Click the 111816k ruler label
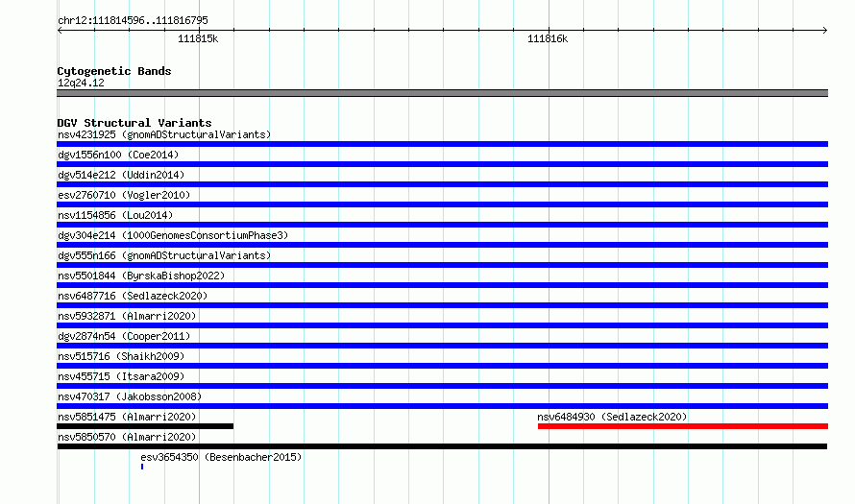The width and height of the screenshot is (855, 504). (x=548, y=38)
